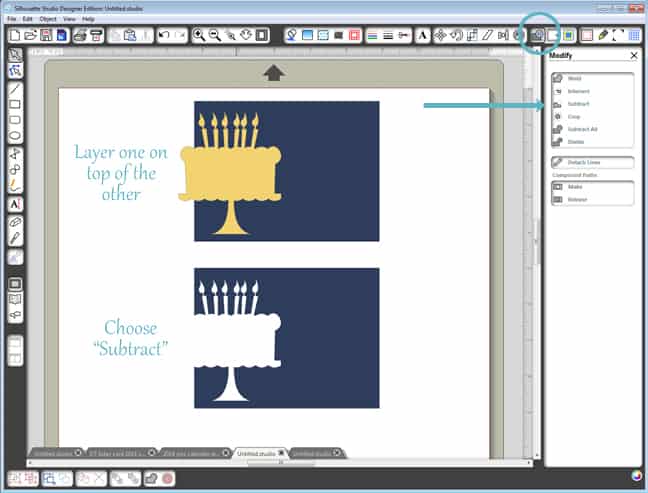The image size is (648, 493).
Task: Open Fill Color window icon
Action: coord(291,35)
